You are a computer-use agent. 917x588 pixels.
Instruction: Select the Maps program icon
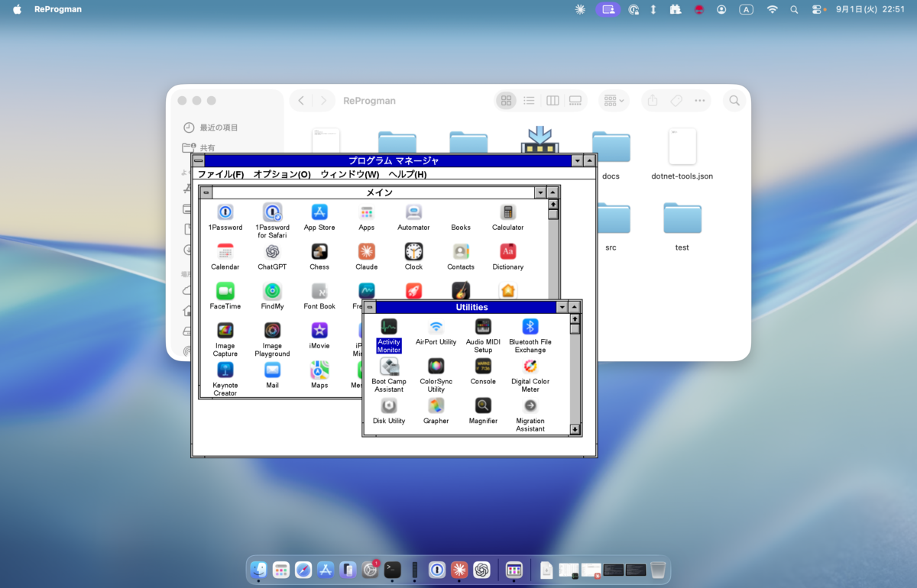coord(319,370)
